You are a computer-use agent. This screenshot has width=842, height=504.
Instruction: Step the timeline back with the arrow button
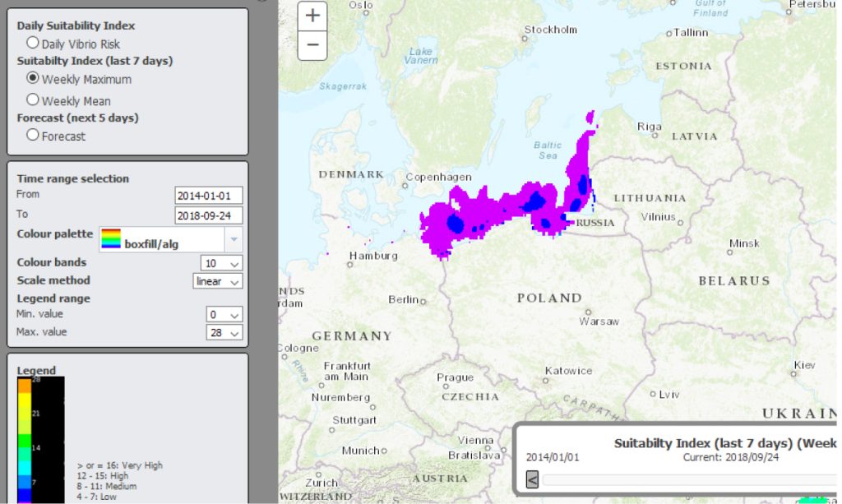[532, 479]
